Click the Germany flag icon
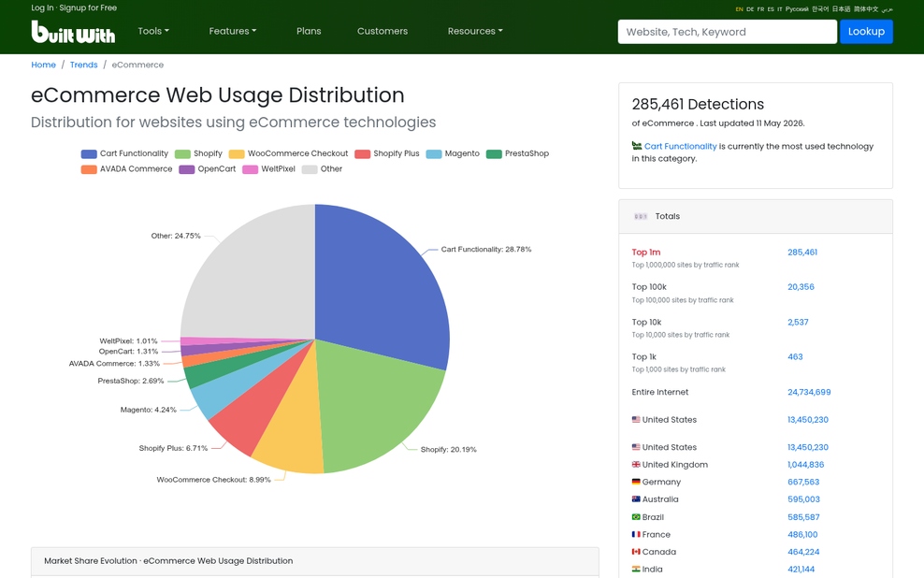 coord(636,482)
